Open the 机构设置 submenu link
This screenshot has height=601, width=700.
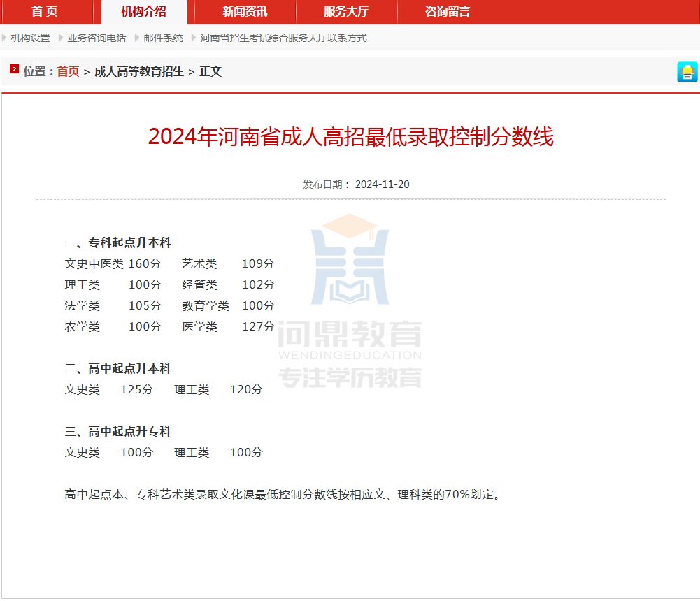[31, 38]
